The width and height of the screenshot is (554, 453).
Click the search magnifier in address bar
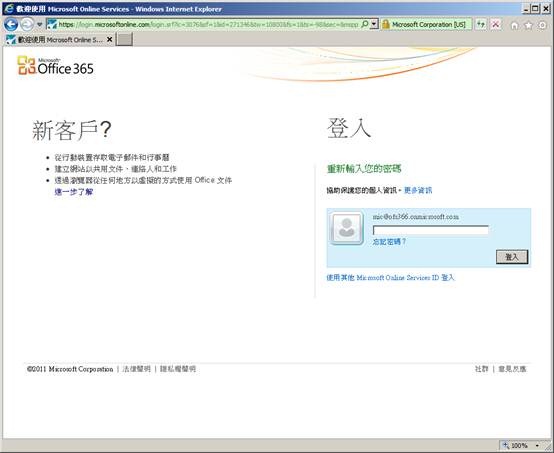tap(365, 24)
